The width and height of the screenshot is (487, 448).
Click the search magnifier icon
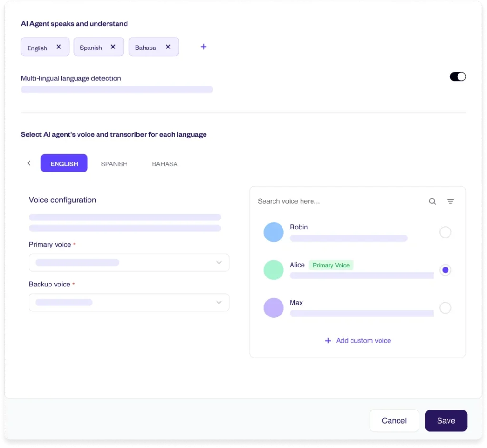click(432, 201)
